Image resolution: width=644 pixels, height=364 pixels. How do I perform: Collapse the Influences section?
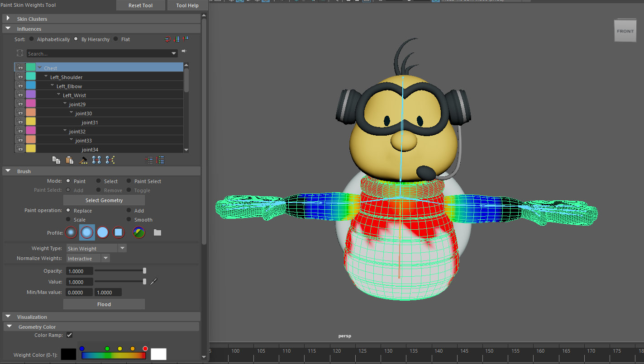pyautogui.click(x=8, y=28)
